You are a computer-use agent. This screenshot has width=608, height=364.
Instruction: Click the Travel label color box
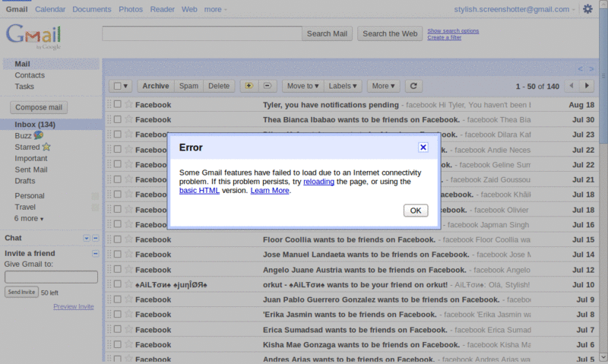[x=95, y=207]
